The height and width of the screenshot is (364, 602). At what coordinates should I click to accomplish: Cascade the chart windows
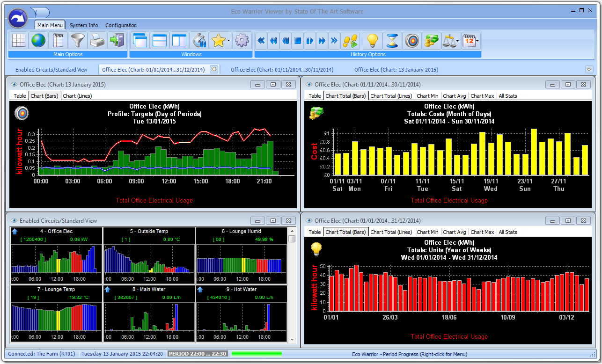point(139,40)
